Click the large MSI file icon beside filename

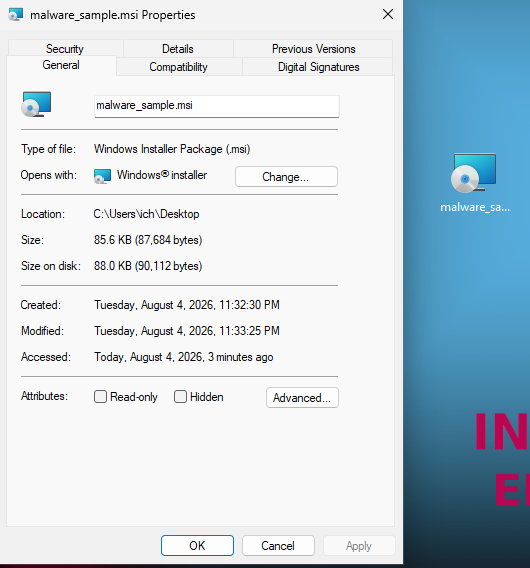(x=36, y=104)
